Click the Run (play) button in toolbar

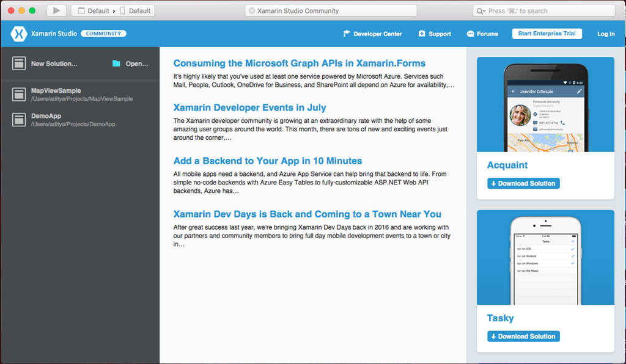point(56,10)
